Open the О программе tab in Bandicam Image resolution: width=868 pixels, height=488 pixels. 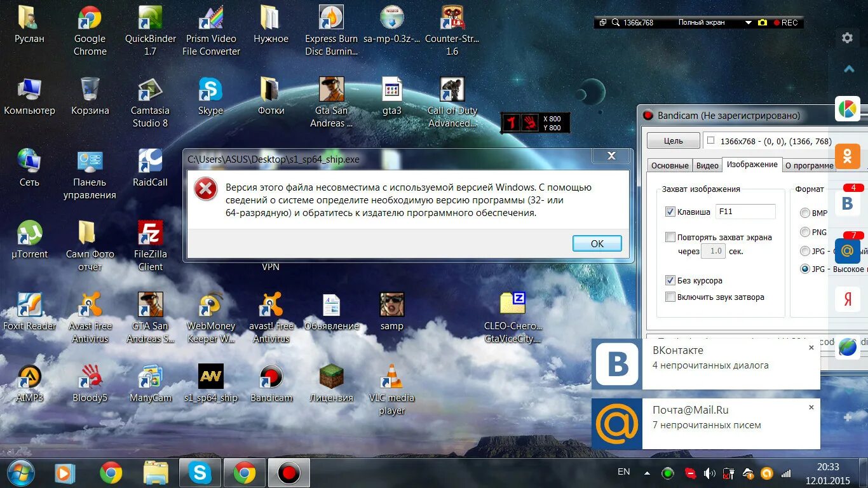click(809, 165)
